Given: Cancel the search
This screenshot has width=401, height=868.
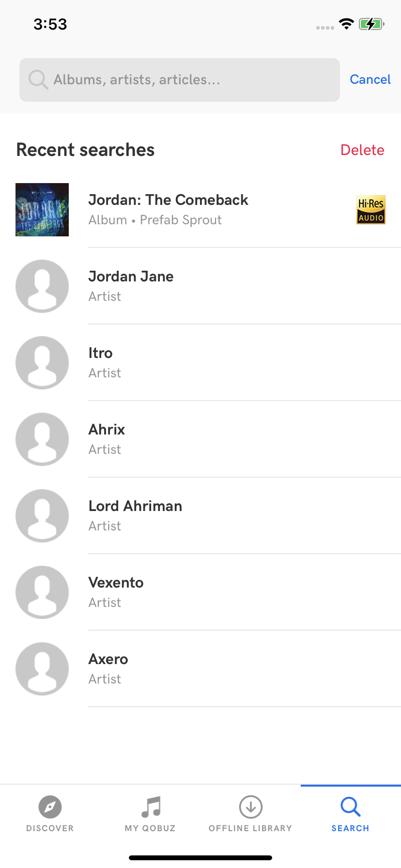Looking at the screenshot, I should tap(370, 79).
